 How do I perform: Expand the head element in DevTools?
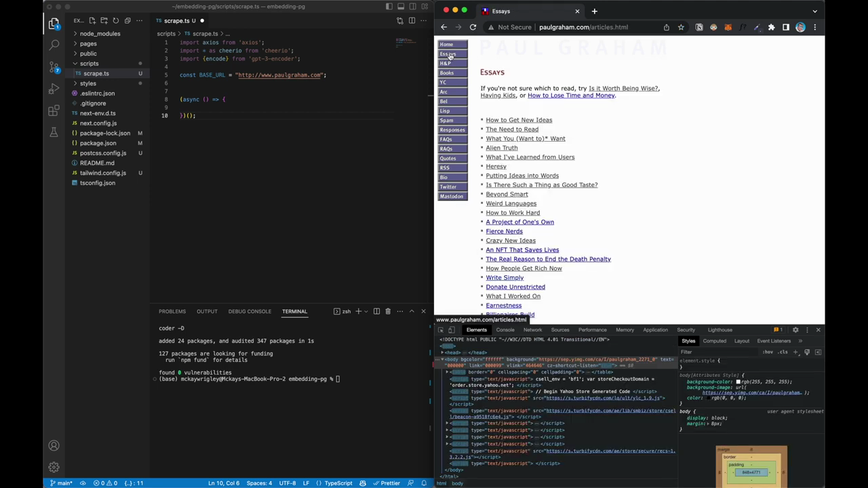click(443, 352)
